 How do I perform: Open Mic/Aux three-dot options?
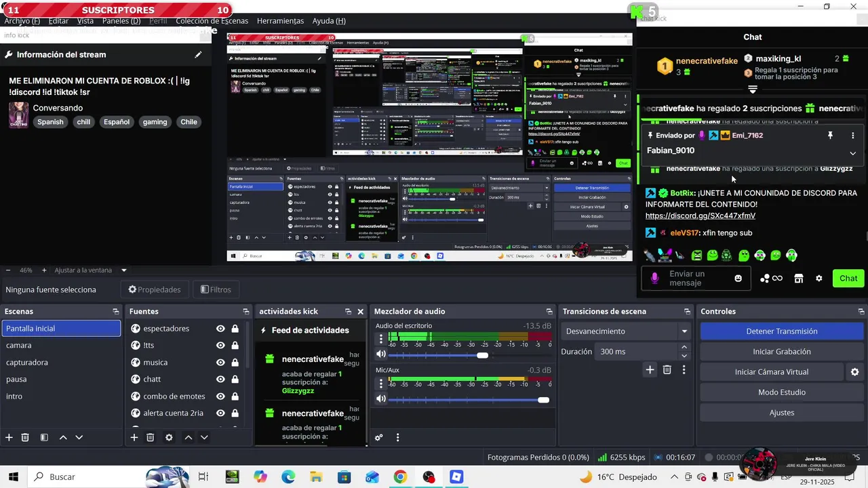381,382
